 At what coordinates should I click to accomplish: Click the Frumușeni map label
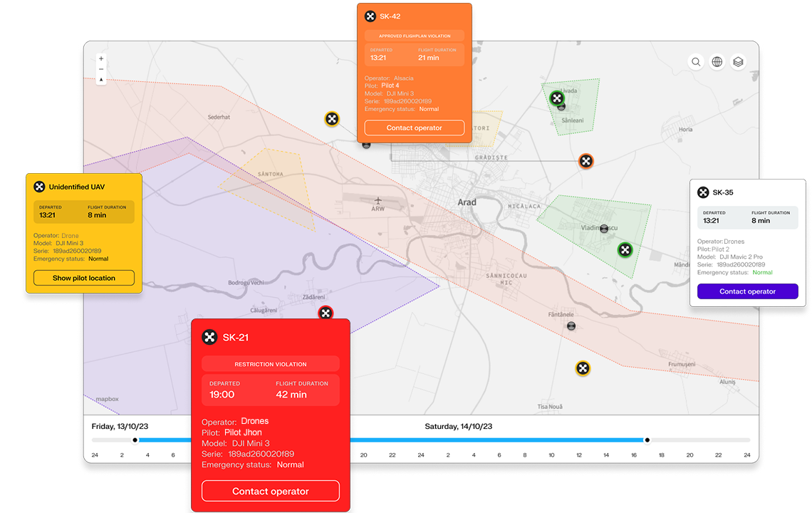tap(682, 364)
